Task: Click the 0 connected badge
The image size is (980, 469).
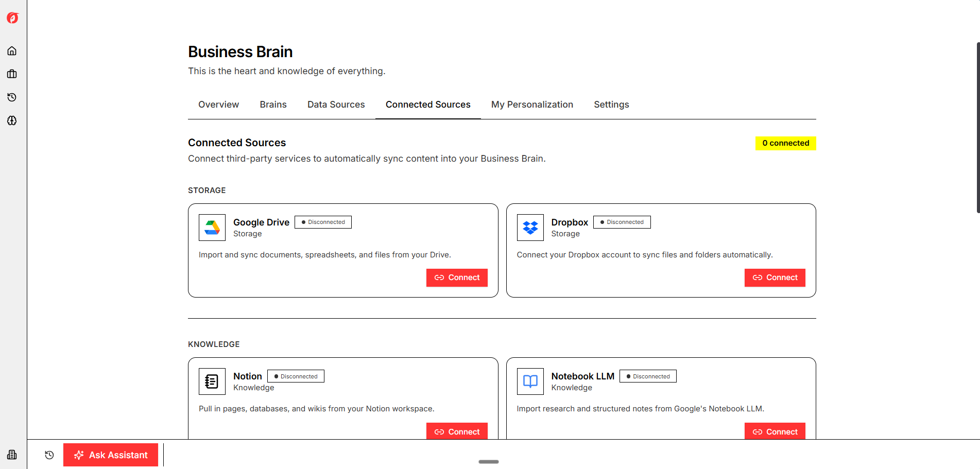Action: point(786,143)
